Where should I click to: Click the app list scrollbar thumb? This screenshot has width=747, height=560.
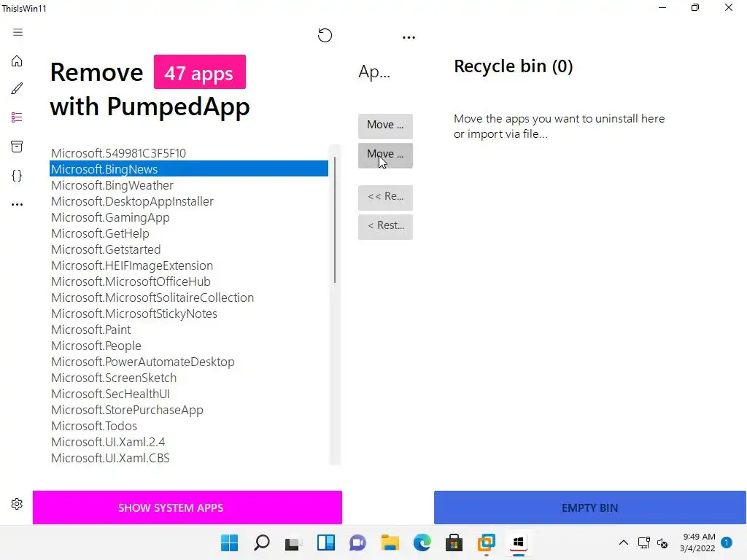tap(335, 220)
